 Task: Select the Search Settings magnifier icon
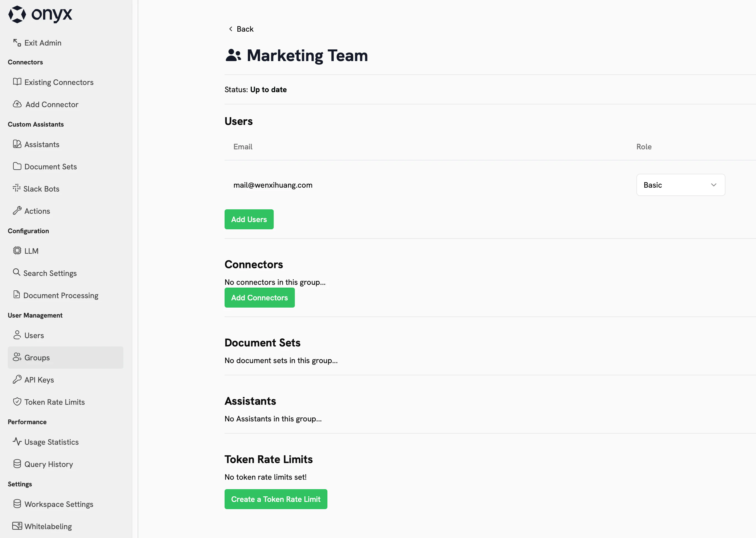[x=17, y=273]
